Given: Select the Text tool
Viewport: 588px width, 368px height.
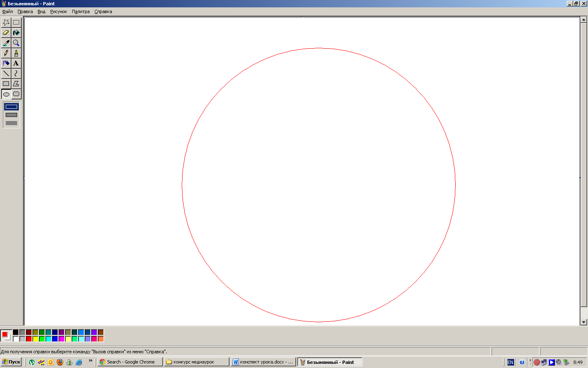Looking at the screenshot, I should [16, 63].
